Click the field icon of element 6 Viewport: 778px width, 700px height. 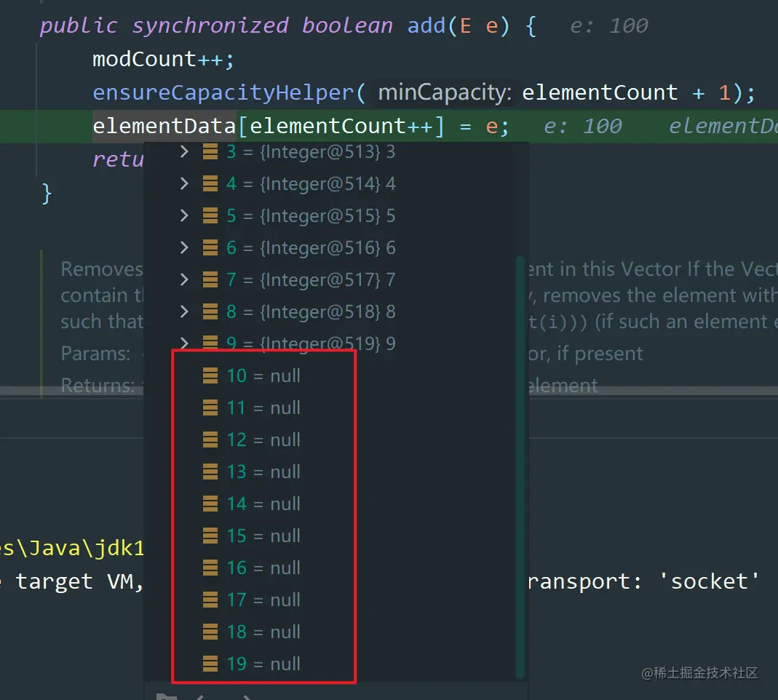click(210, 247)
